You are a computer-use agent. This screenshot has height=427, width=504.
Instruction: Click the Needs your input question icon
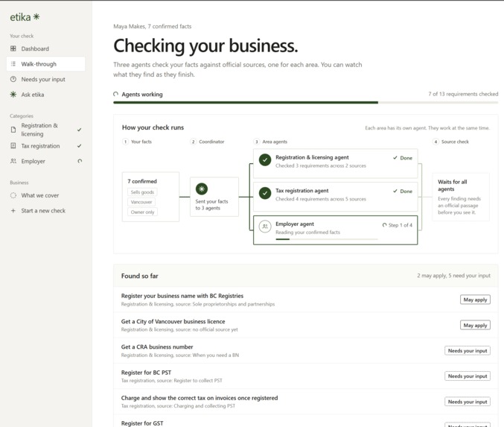[13, 79]
